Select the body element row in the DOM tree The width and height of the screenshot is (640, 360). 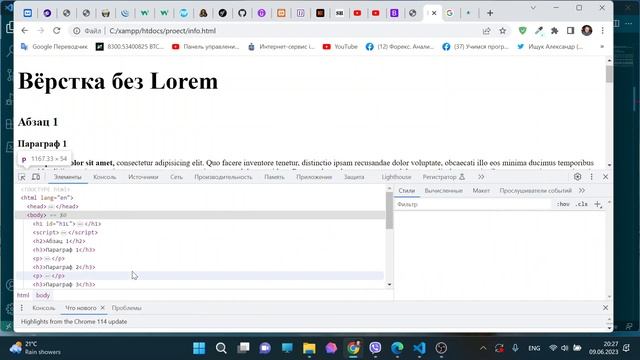(x=200, y=215)
